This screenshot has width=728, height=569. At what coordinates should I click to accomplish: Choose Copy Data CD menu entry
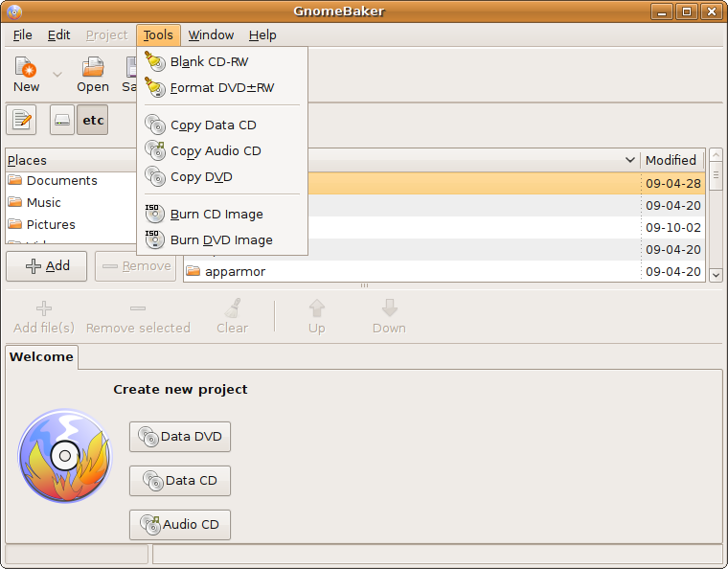pos(222,125)
